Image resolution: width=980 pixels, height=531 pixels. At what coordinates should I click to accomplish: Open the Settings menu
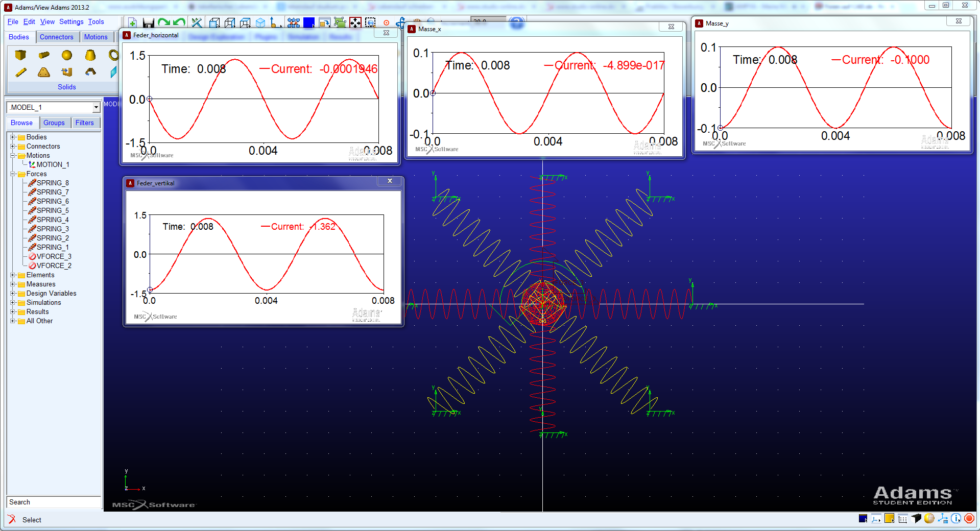coord(71,21)
